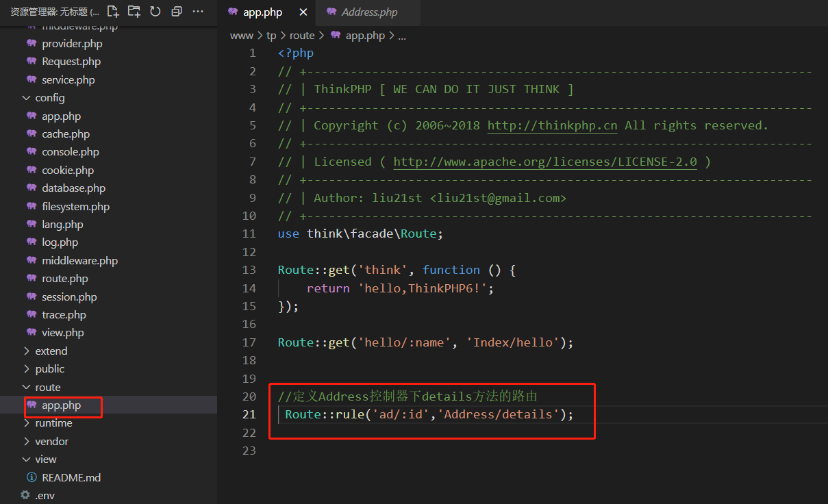Screen dimensions: 828x504
Task: Expand the vendor folder
Action: [x=27, y=441]
